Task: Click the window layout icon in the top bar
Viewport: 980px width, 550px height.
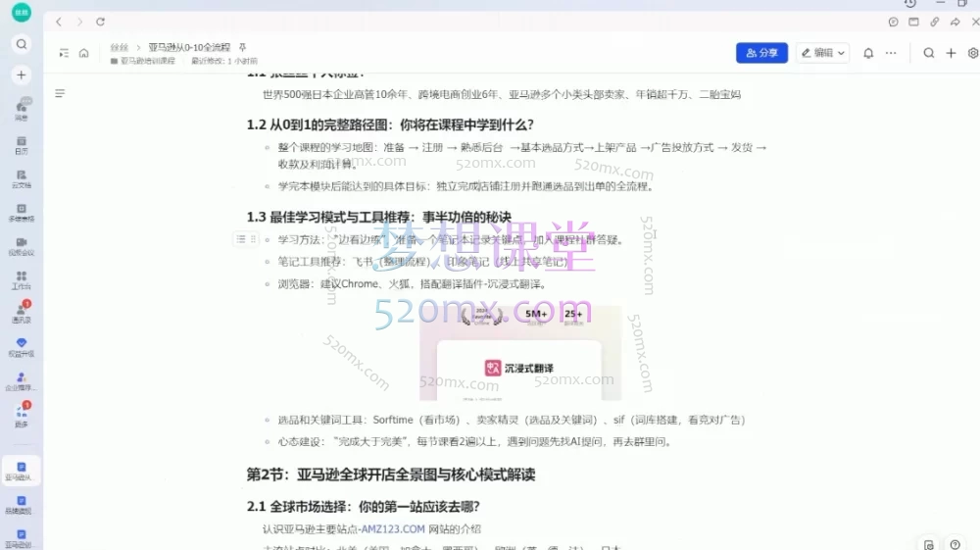Action: (x=913, y=22)
